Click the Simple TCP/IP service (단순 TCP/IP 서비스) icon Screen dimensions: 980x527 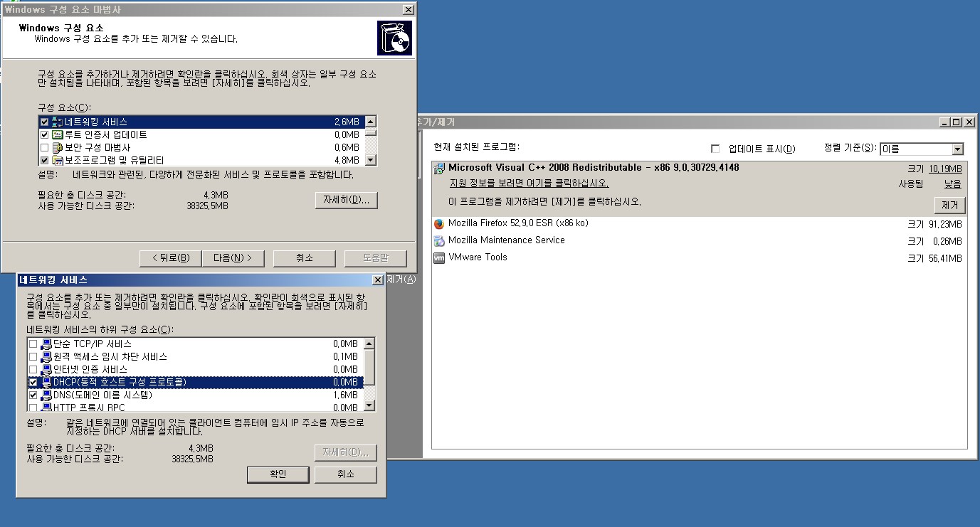pos(46,344)
